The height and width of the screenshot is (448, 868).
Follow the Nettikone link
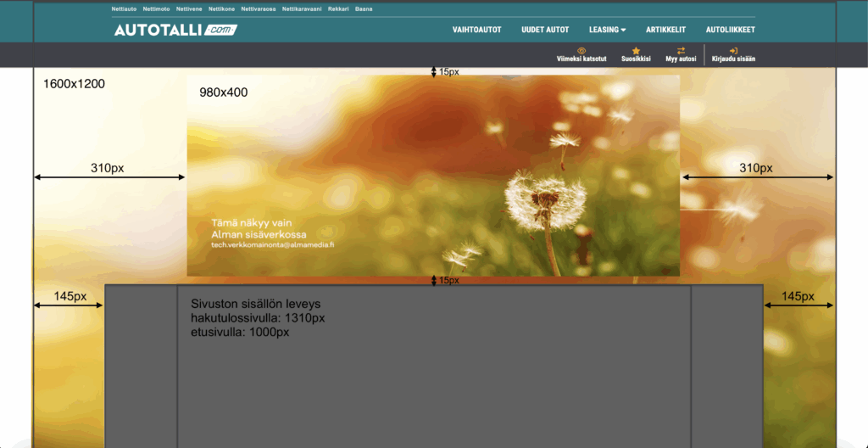[x=222, y=9]
